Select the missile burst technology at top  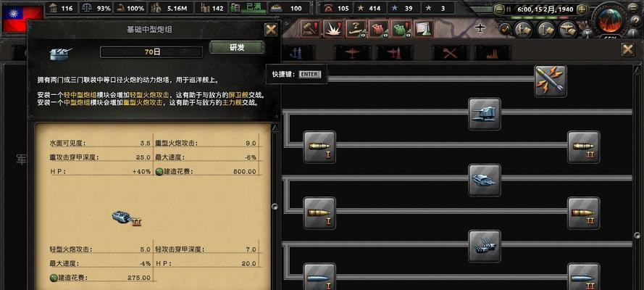point(551,81)
